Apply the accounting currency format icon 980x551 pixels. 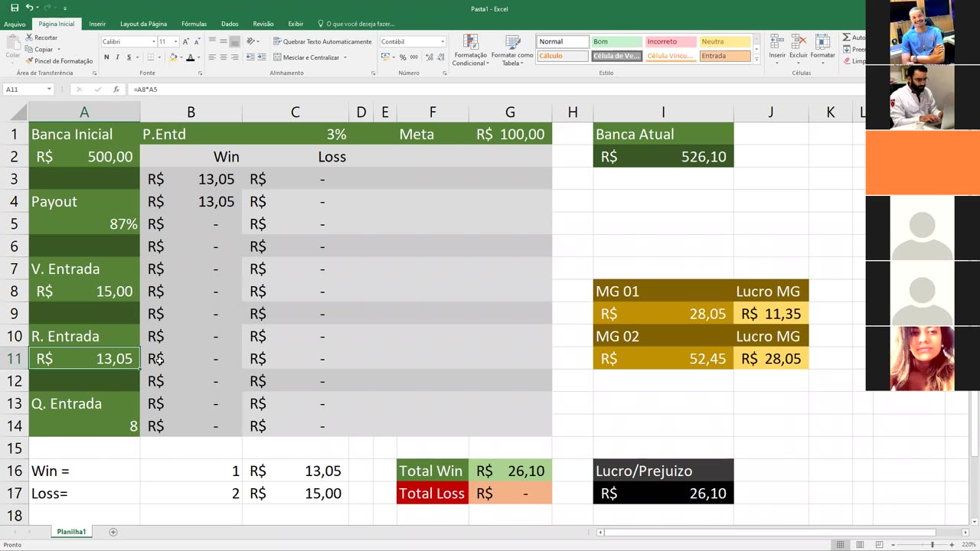point(385,57)
